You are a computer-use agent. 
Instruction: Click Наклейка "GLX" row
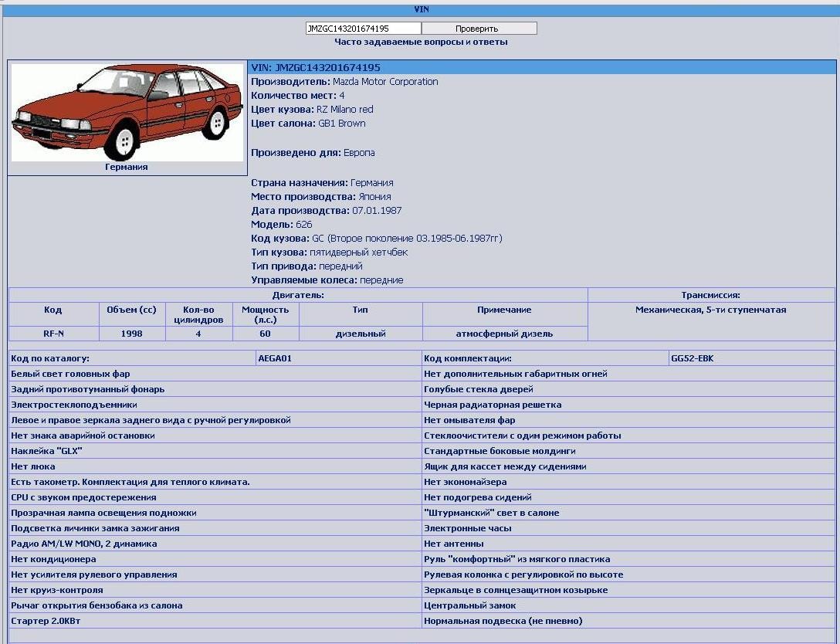point(215,451)
